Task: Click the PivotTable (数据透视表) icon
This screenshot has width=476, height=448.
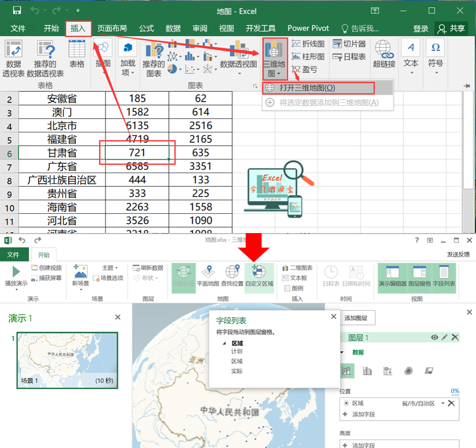Action: pyautogui.click(x=14, y=58)
